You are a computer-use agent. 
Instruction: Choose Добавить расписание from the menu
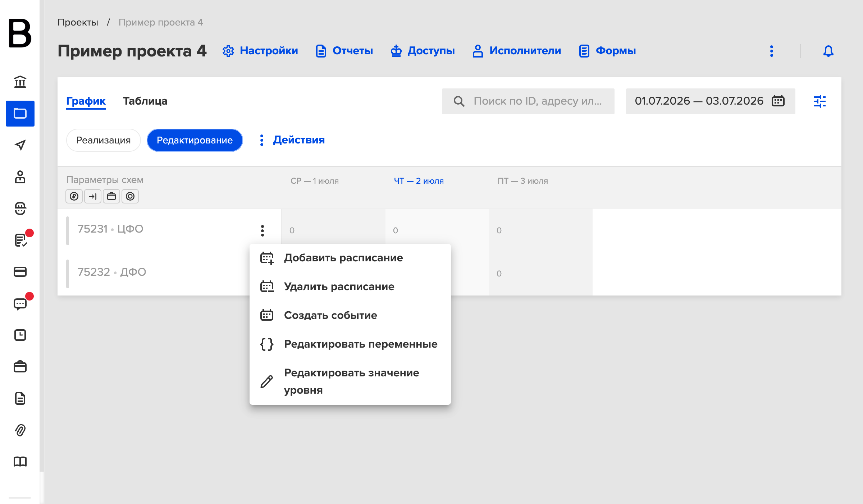(350, 258)
